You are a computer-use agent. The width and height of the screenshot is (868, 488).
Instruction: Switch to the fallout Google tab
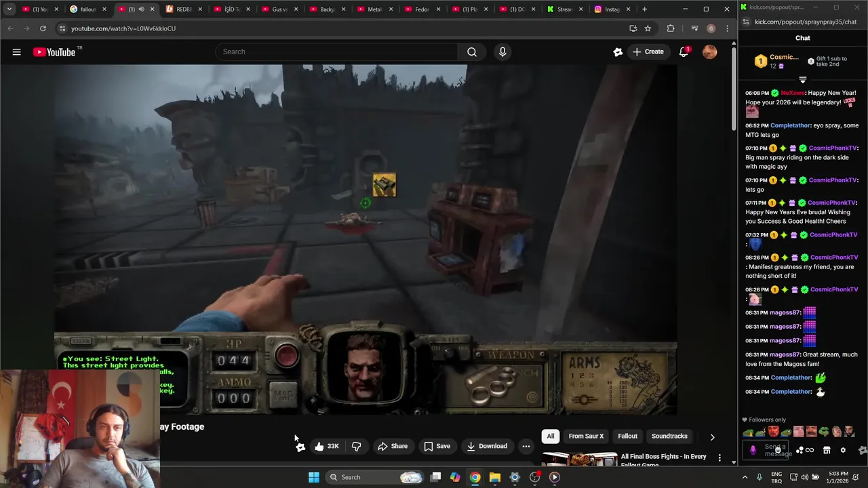click(87, 9)
